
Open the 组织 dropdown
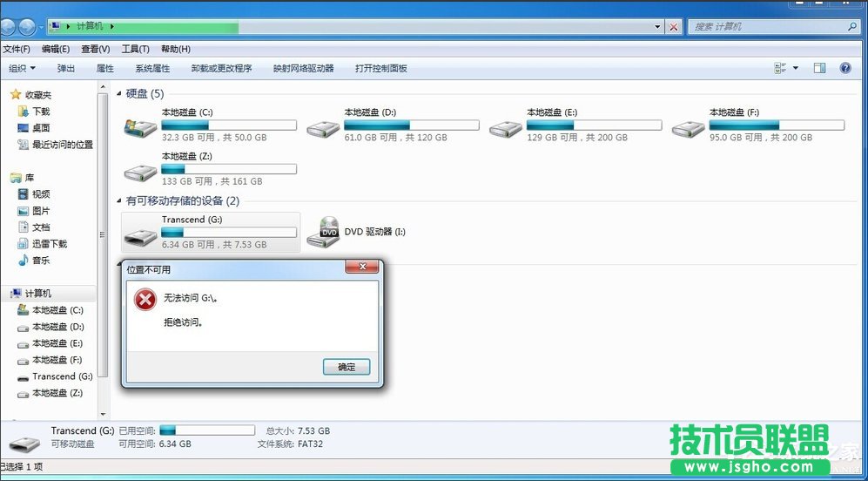pyautogui.click(x=22, y=68)
